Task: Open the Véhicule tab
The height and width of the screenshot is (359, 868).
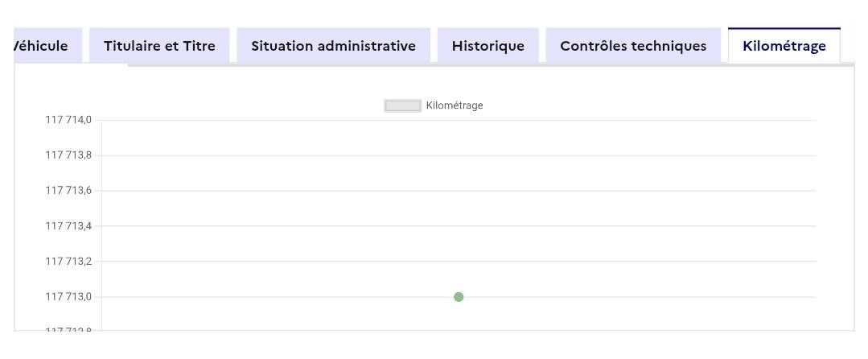Action: tap(42, 46)
